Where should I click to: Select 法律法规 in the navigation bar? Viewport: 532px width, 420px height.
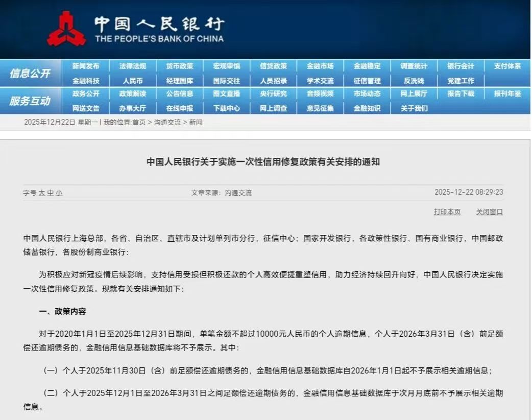133,66
